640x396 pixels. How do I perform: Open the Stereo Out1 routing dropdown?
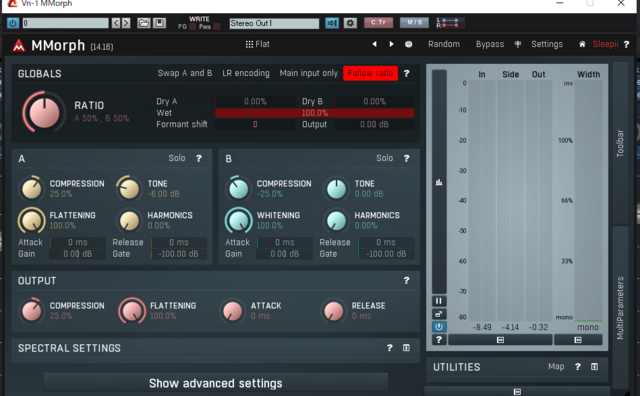(x=274, y=24)
